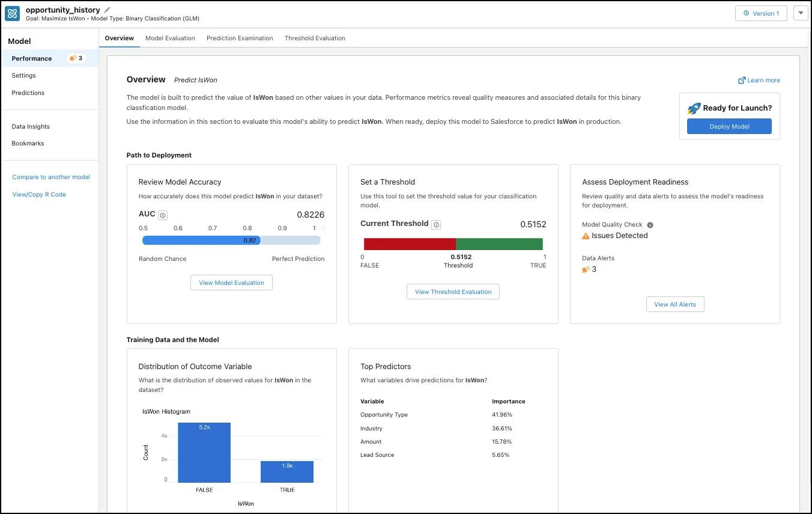Click the Assess Deployment Readiness card title
This screenshot has width=812, height=514.
coord(635,182)
